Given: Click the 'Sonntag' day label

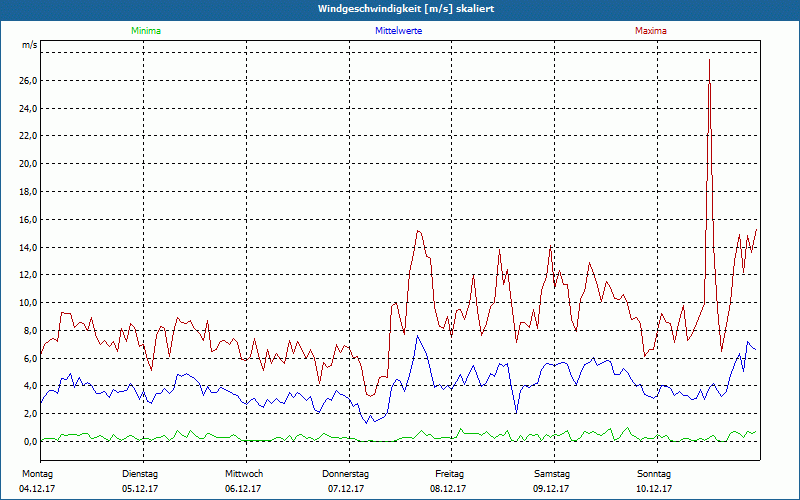Looking at the screenshot, I should (654, 474).
